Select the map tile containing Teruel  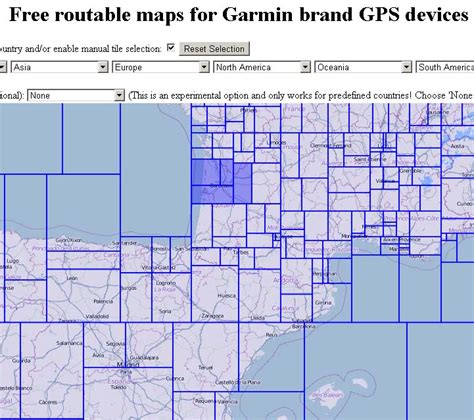coord(206,357)
